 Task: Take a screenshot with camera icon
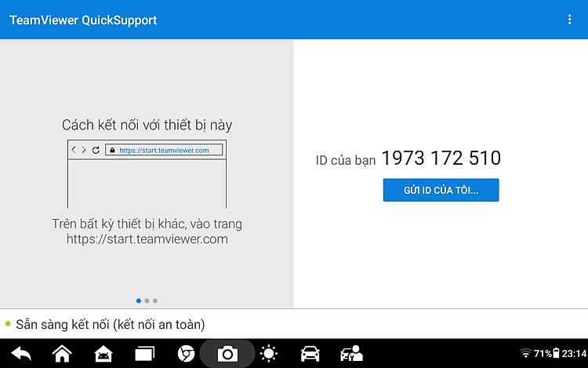point(227,354)
